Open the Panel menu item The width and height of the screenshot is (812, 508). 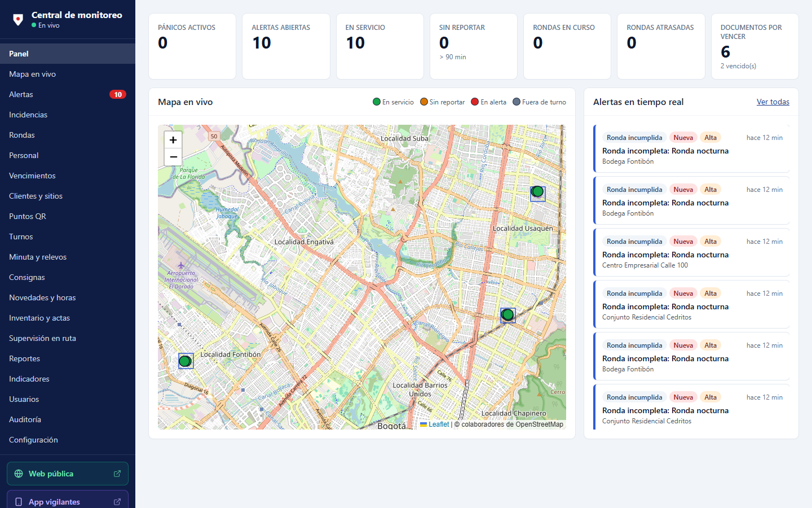[68, 54]
